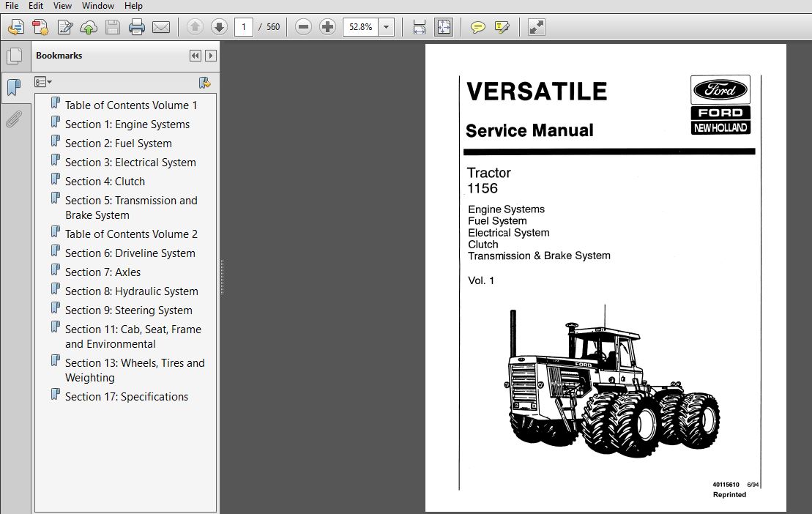Select Section 7: Axles bookmark

[103, 272]
